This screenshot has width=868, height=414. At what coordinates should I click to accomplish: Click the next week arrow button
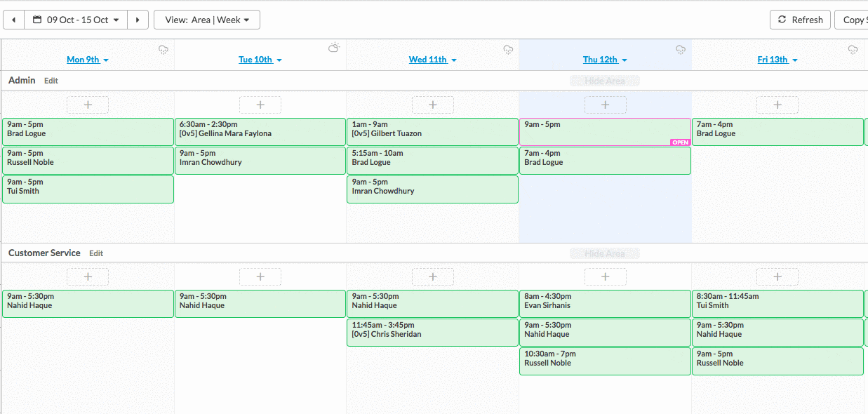click(x=138, y=20)
